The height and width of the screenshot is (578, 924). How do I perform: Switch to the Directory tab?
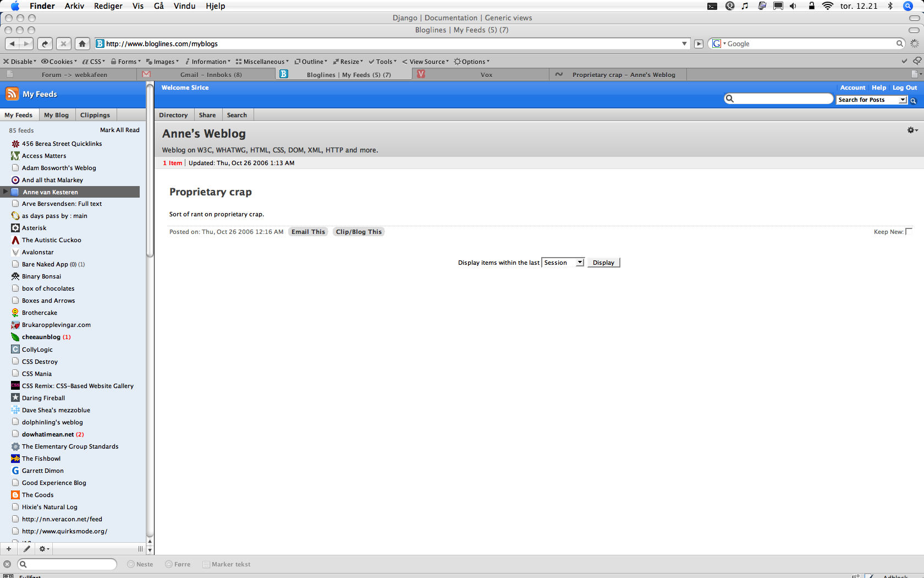pos(173,115)
